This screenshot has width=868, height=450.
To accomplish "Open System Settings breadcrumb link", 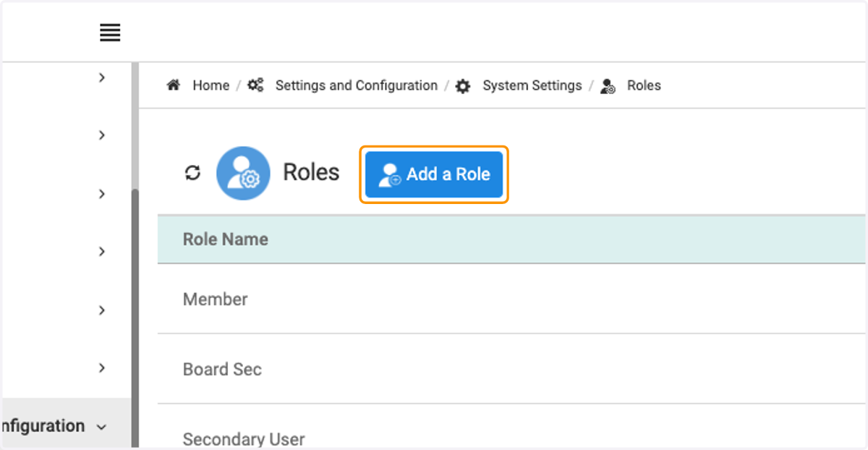I will [x=532, y=85].
